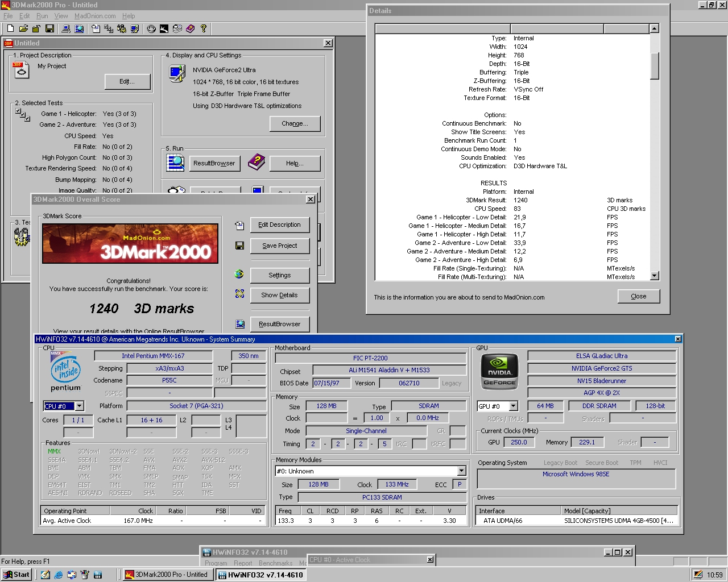Click the globe icon beside Settings button
The height and width of the screenshot is (582, 728).
pos(239,275)
